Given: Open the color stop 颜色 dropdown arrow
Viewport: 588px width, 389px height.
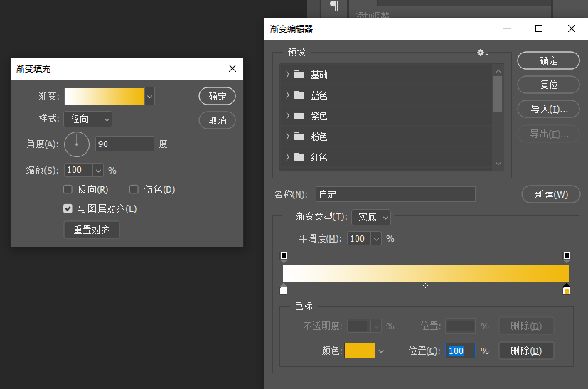Looking at the screenshot, I should [381, 351].
